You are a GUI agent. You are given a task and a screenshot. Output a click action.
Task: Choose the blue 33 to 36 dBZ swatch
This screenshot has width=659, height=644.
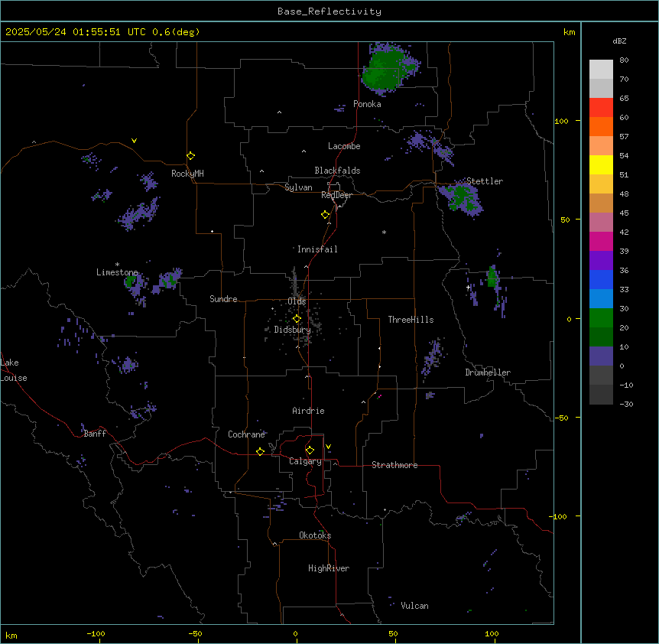(x=601, y=279)
